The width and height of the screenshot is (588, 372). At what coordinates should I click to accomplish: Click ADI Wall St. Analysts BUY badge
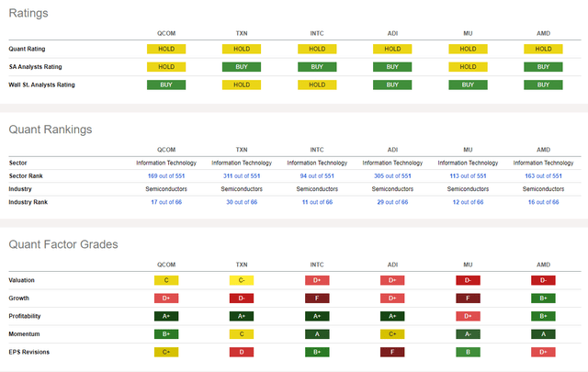[x=392, y=85]
